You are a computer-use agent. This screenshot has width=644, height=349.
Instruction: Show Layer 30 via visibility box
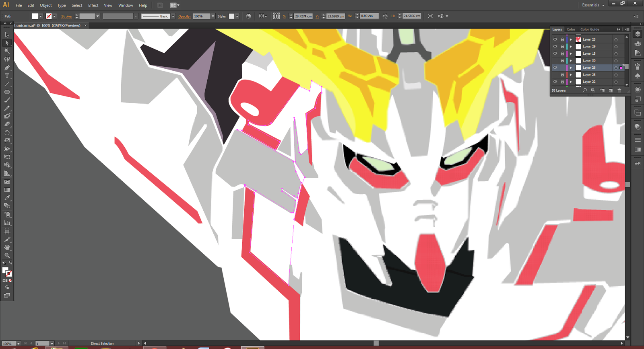point(555,61)
